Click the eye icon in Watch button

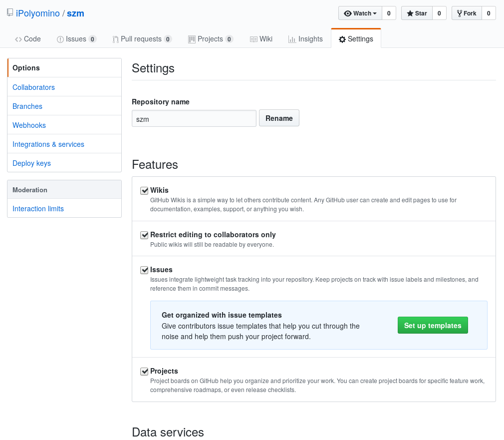point(347,13)
